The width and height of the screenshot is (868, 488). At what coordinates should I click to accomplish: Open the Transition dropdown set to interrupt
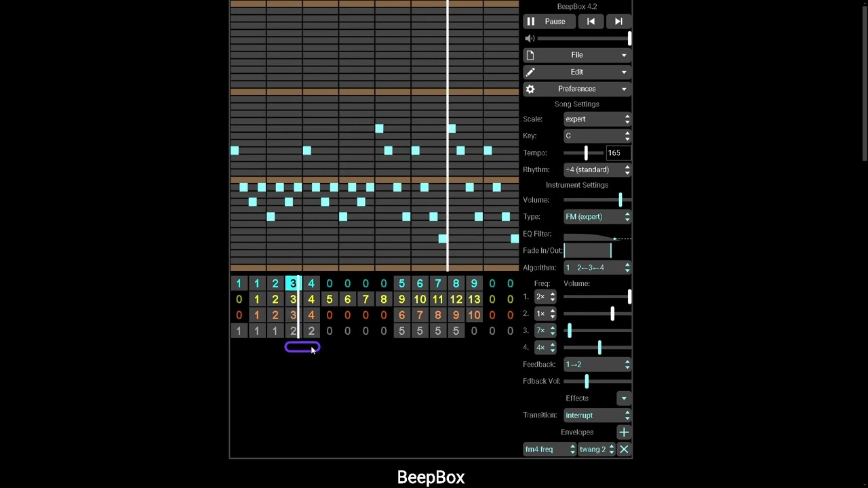pyautogui.click(x=597, y=415)
